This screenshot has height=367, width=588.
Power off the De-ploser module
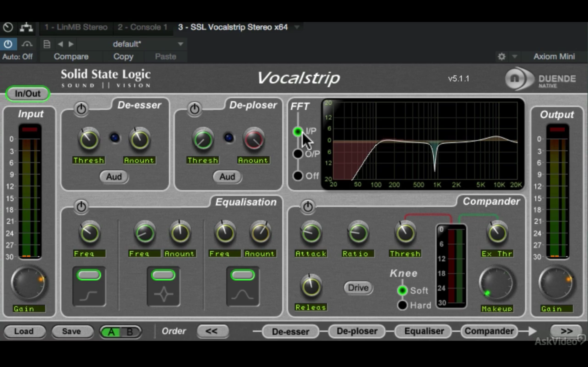194,109
